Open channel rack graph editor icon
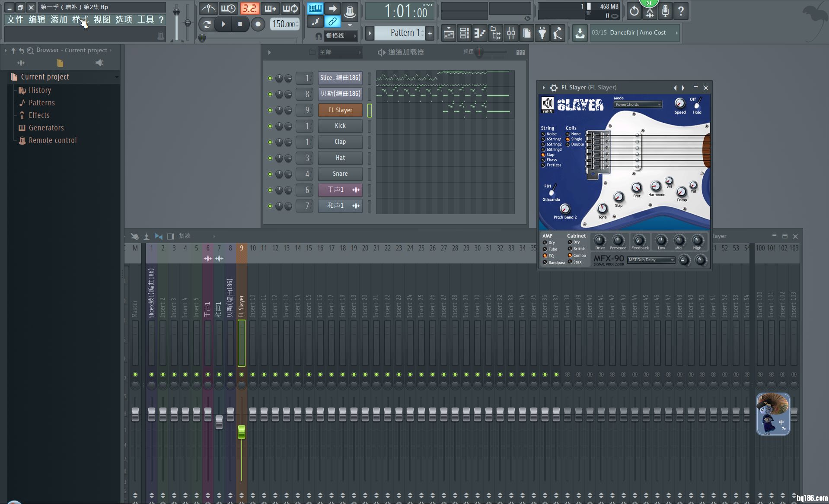The height and width of the screenshot is (504, 829). 520,52
